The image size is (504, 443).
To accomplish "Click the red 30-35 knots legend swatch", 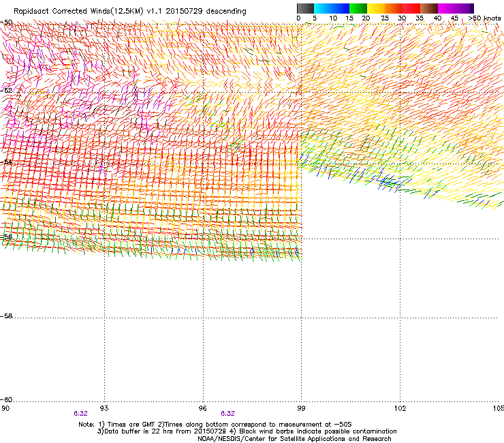I will [x=411, y=8].
